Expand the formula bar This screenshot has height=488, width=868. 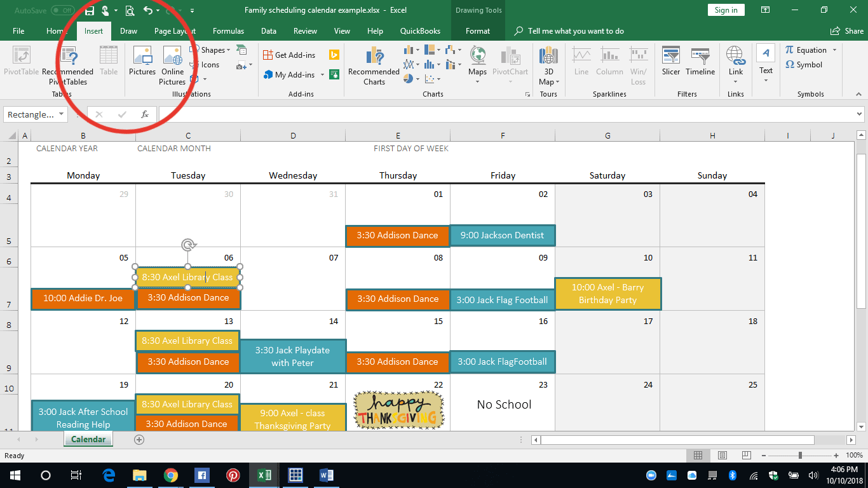pos(859,114)
